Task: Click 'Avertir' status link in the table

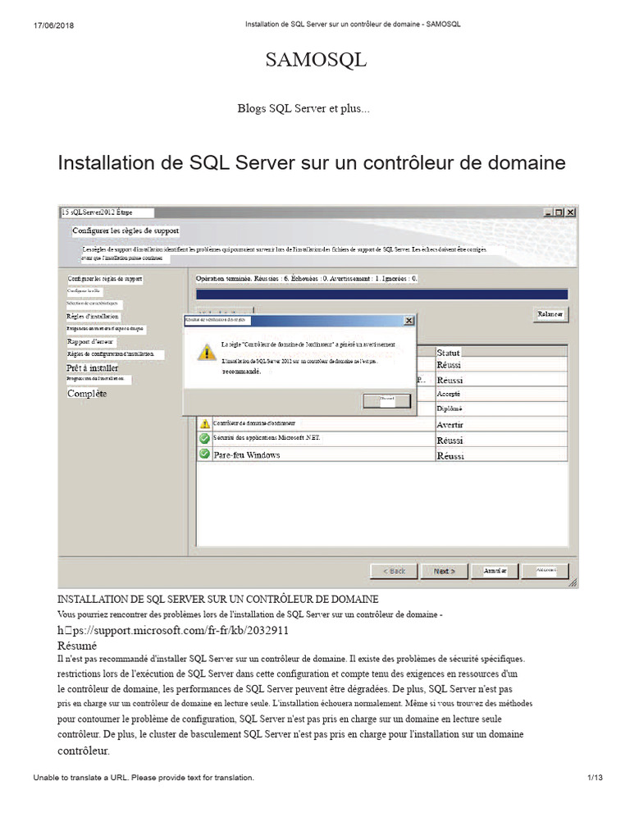Action: (450, 425)
